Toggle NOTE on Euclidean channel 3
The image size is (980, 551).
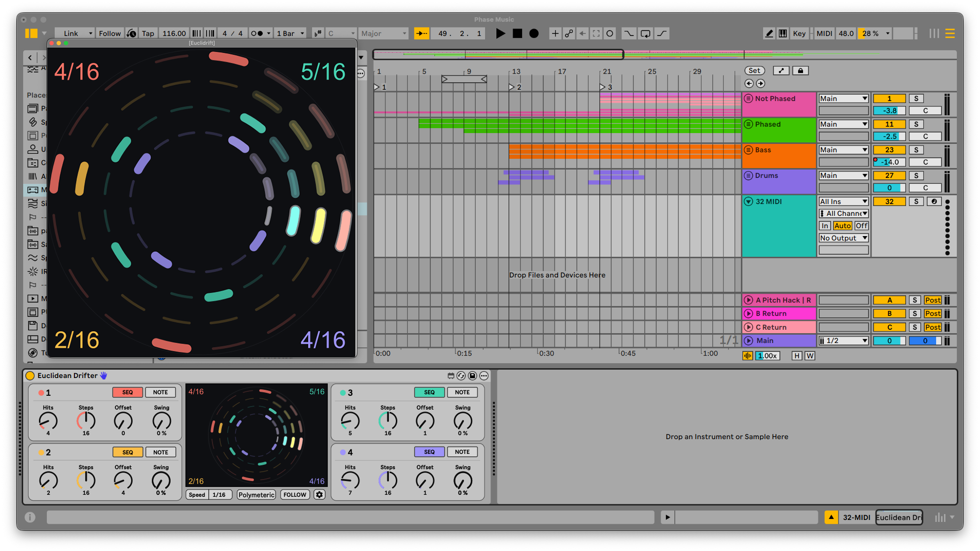pyautogui.click(x=462, y=392)
